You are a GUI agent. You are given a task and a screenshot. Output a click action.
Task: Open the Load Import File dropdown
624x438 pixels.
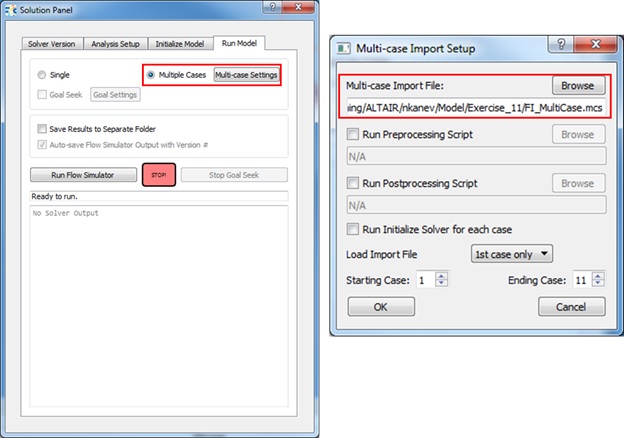[511, 254]
